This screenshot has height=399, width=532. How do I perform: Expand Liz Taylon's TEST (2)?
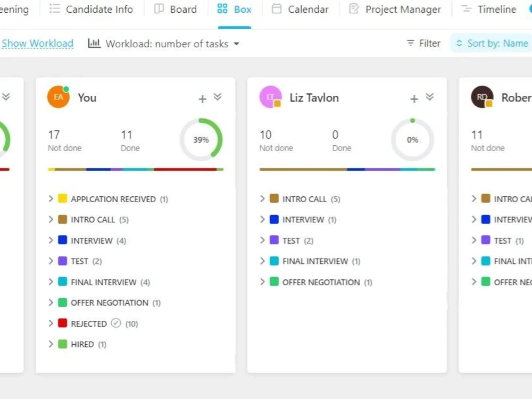pos(262,240)
